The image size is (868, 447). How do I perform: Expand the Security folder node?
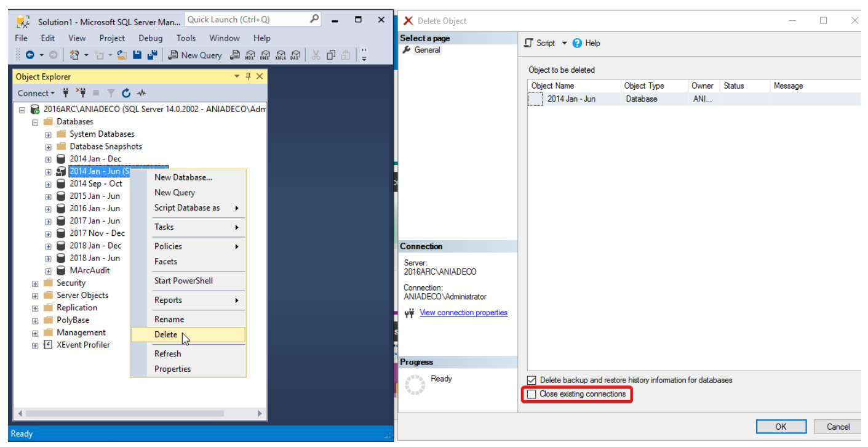(35, 283)
